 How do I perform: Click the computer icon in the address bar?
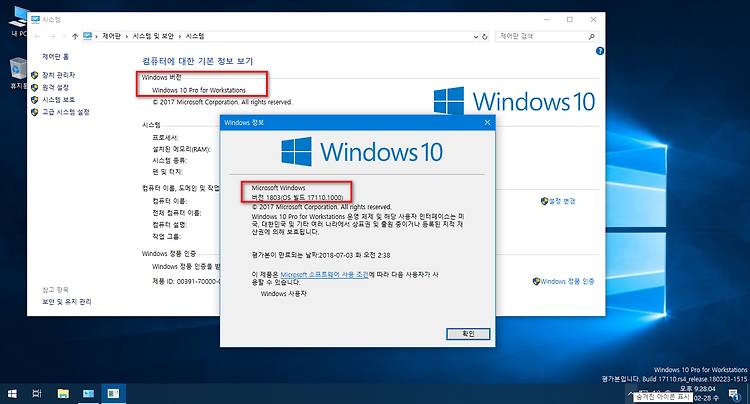click(x=88, y=36)
